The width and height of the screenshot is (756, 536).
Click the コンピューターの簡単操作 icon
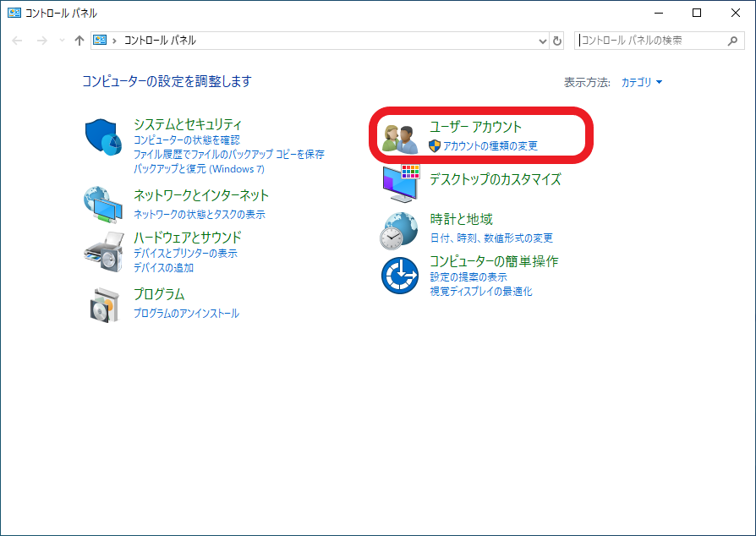tap(400, 276)
